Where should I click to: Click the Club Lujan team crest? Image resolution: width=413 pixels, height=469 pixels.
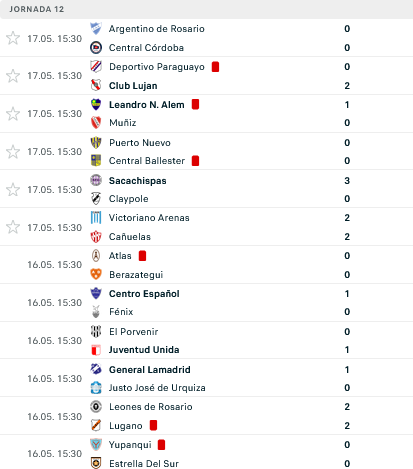96,86
